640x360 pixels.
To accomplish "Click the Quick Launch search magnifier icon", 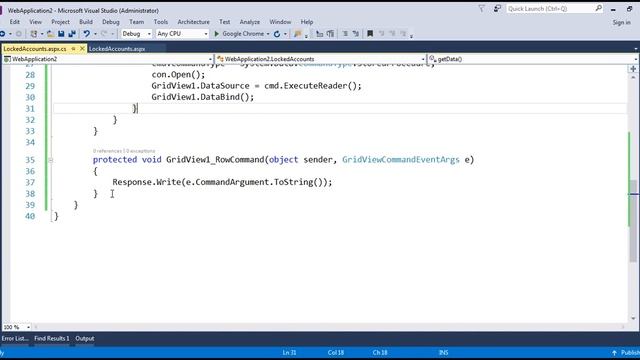I will pos(598,8).
